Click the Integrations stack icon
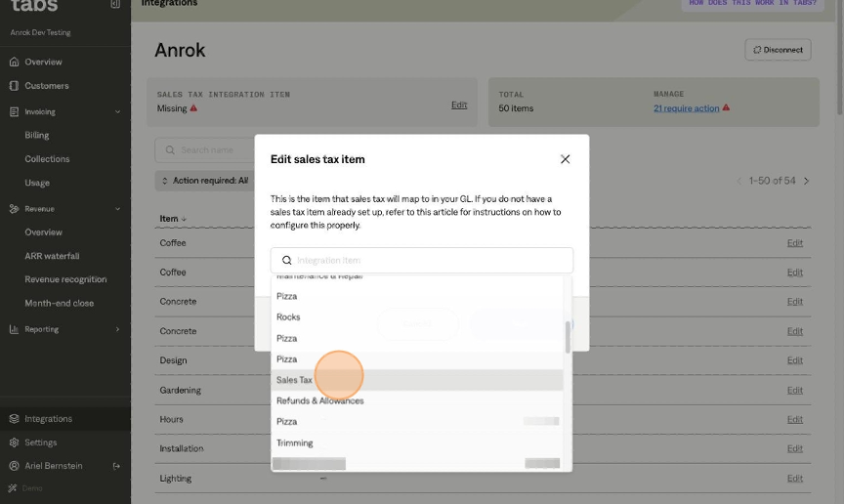844x504 pixels. pos(14,419)
